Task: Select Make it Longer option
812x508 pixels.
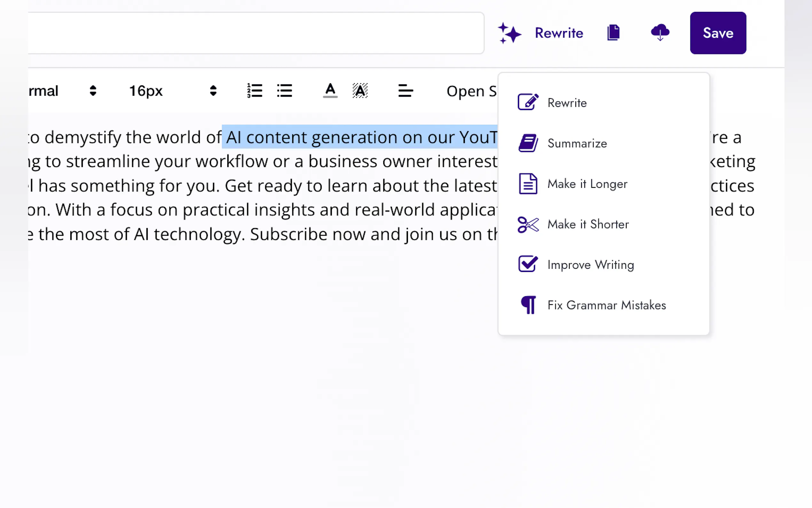Action: click(x=587, y=184)
